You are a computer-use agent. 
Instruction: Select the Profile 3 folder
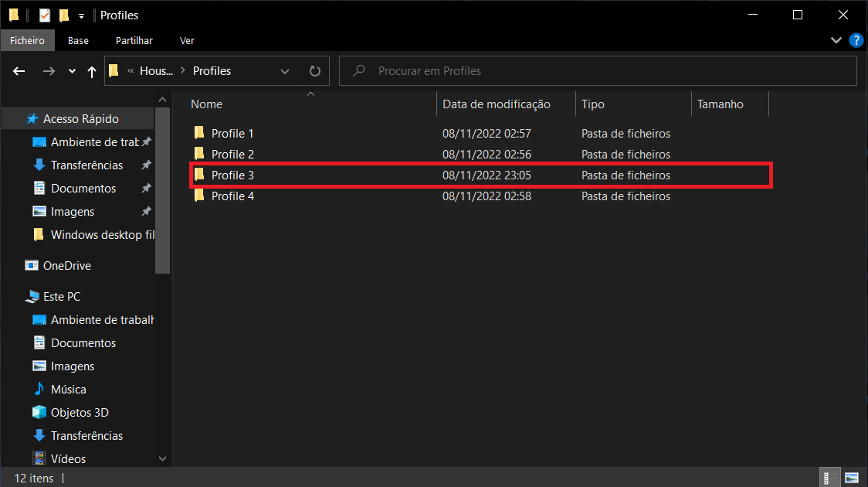pyautogui.click(x=232, y=175)
